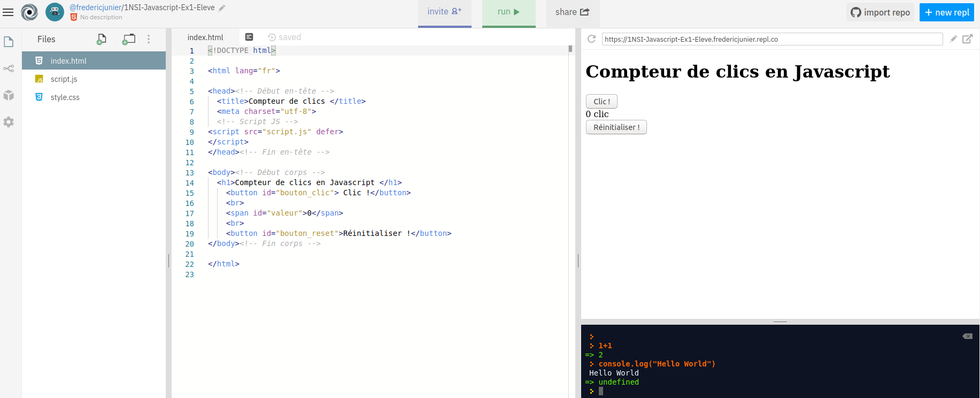Clear the console output
Viewport: 980px width, 398px height.
pos(968,336)
